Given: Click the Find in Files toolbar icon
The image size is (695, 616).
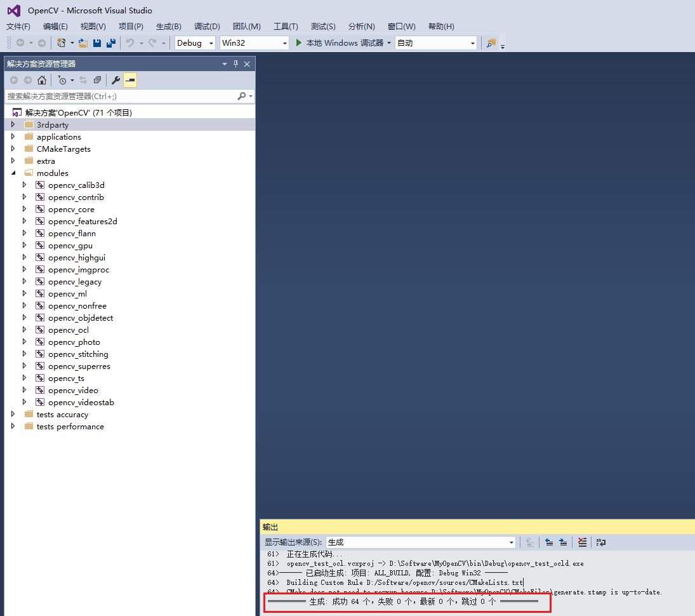Looking at the screenshot, I should click(491, 43).
